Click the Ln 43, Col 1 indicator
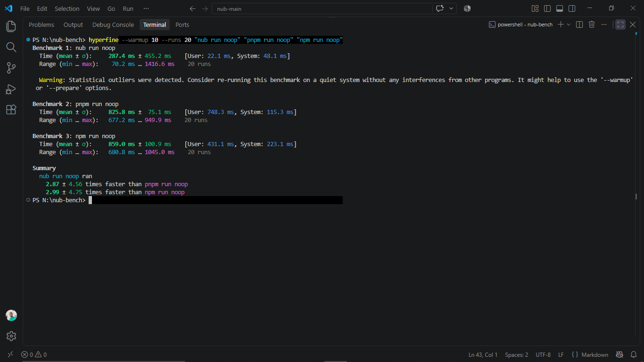This screenshot has height=362, width=644. 483,354
